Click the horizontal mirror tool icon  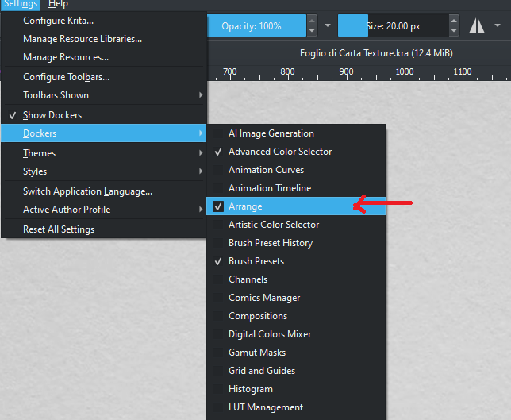[x=476, y=25]
